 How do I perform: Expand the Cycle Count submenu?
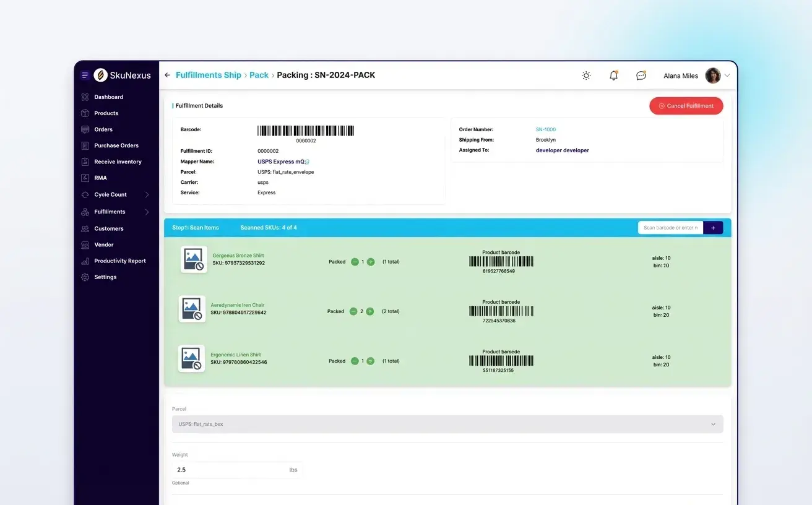click(x=147, y=195)
